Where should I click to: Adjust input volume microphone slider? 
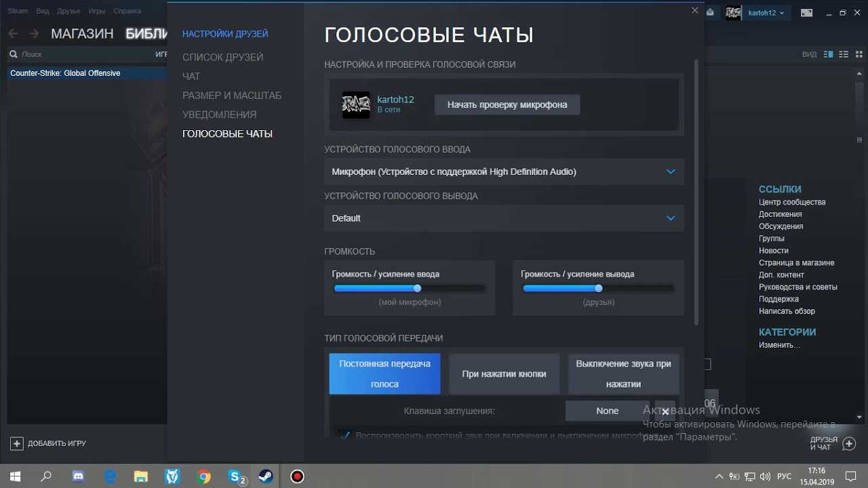410,288
